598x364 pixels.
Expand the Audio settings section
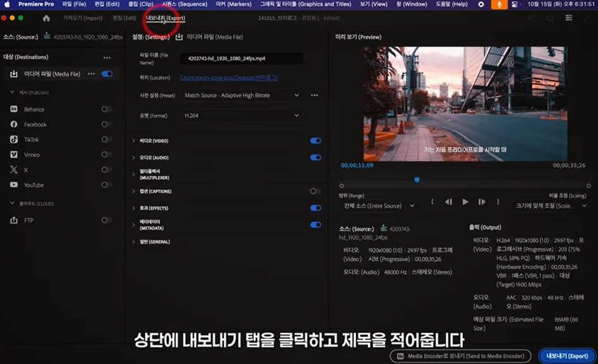coord(133,158)
